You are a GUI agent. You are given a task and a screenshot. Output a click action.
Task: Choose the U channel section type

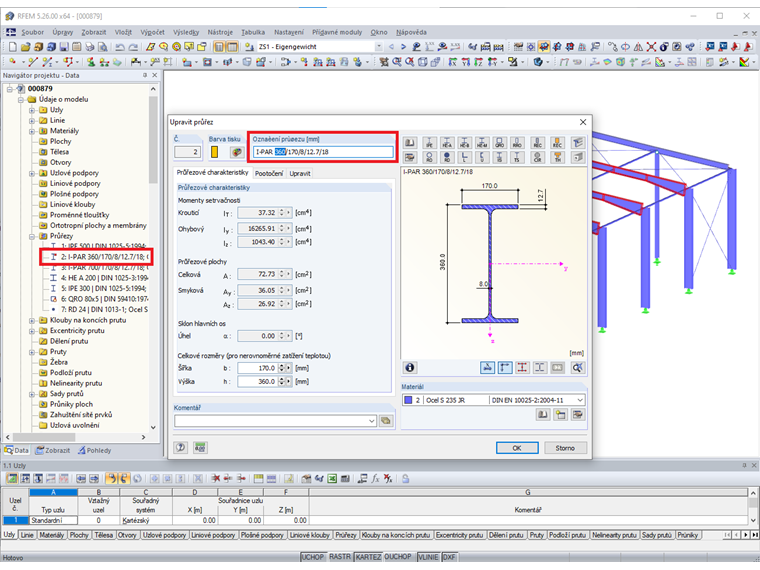(x=482, y=157)
